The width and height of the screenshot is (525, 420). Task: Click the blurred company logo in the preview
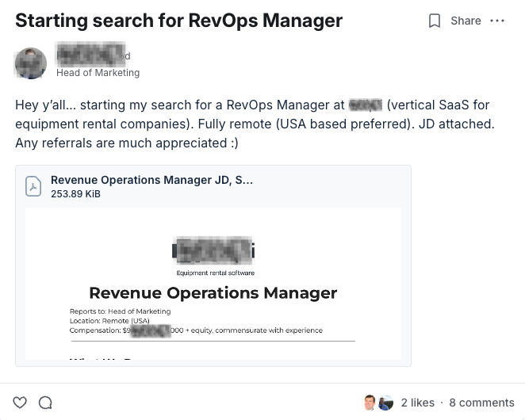(x=213, y=250)
